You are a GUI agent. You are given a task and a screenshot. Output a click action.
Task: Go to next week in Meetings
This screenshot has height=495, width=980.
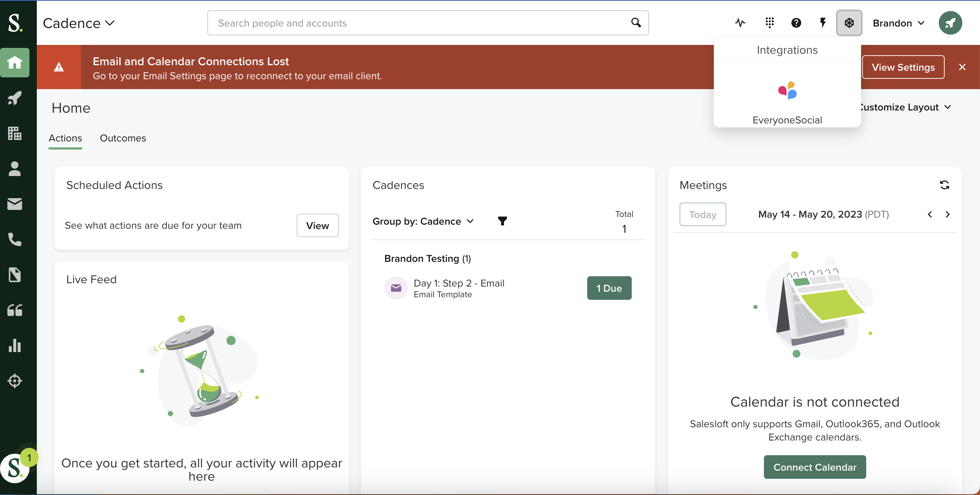click(x=947, y=214)
